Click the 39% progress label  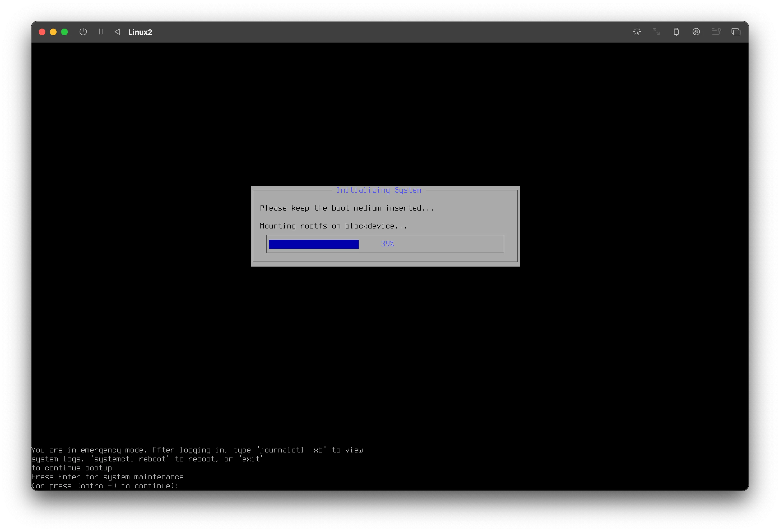(387, 244)
